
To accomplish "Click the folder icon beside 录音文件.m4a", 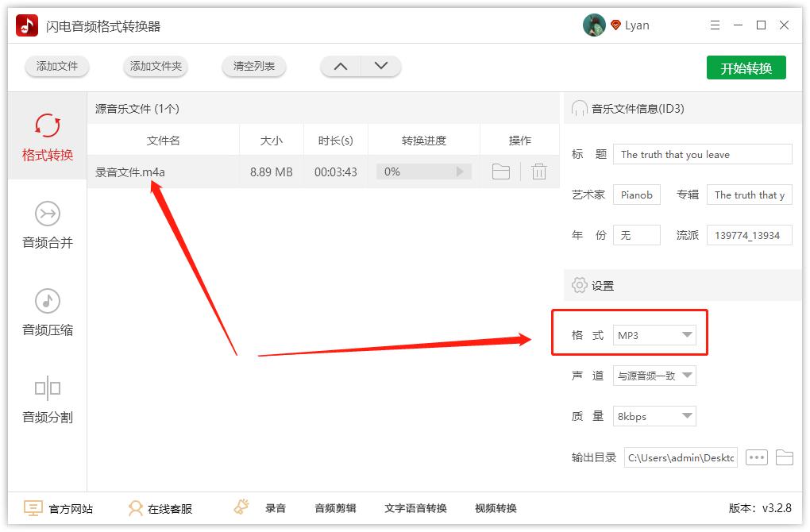I will pos(500,171).
